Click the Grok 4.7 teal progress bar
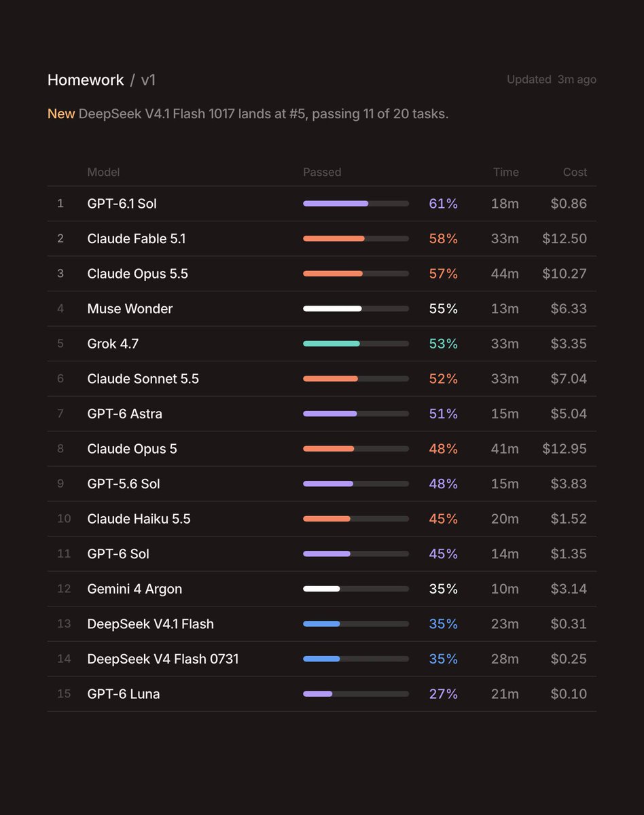Screen dimensions: 644x815 (x=356, y=344)
